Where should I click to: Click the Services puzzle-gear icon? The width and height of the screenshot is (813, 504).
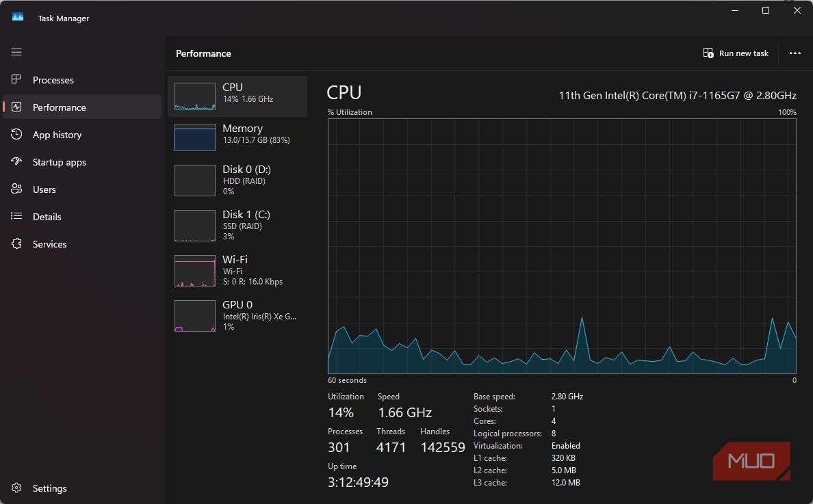click(x=16, y=243)
